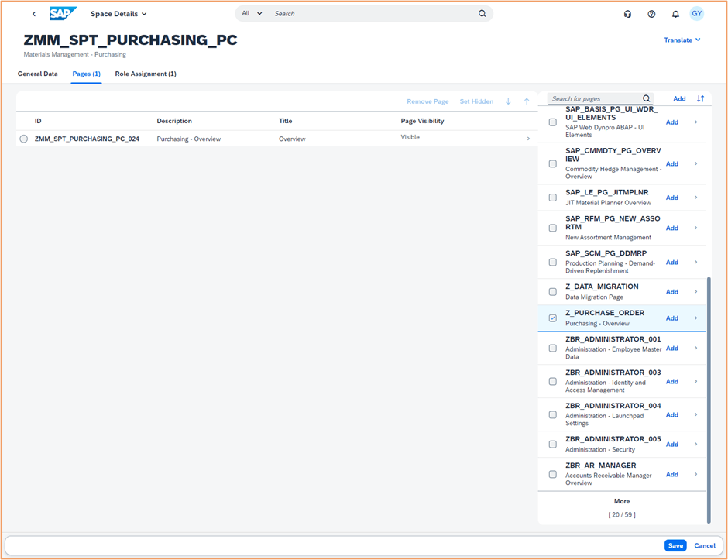The width and height of the screenshot is (728, 560).
Task: Click the search icon in pages search
Action: point(646,98)
